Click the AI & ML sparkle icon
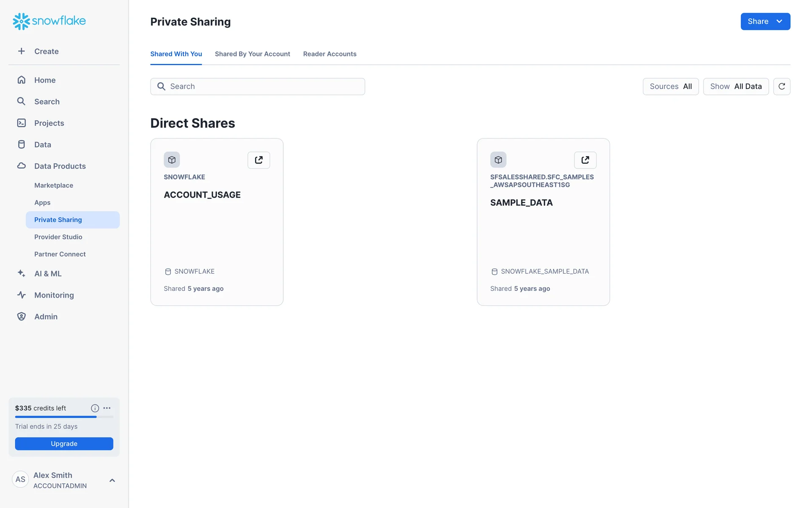Image resolution: width=812 pixels, height=508 pixels. (22, 273)
